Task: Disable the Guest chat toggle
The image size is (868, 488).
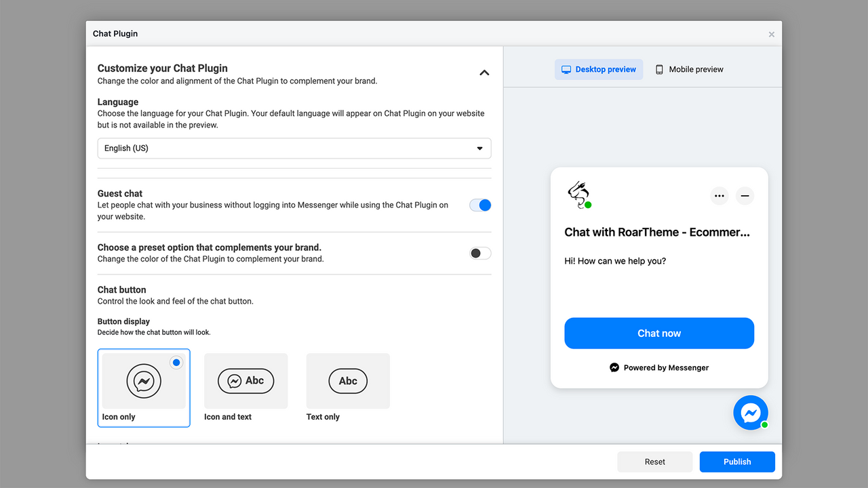Action: pos(480,205)
